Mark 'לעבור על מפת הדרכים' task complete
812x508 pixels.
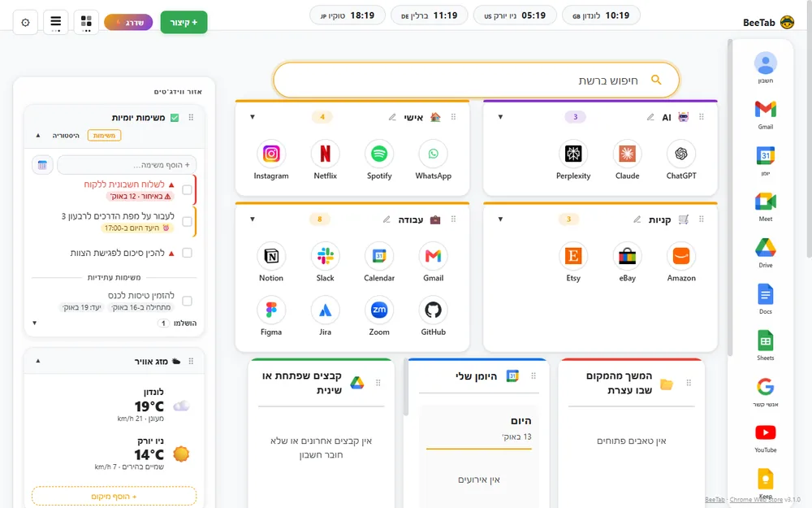[x=187, y=222]
